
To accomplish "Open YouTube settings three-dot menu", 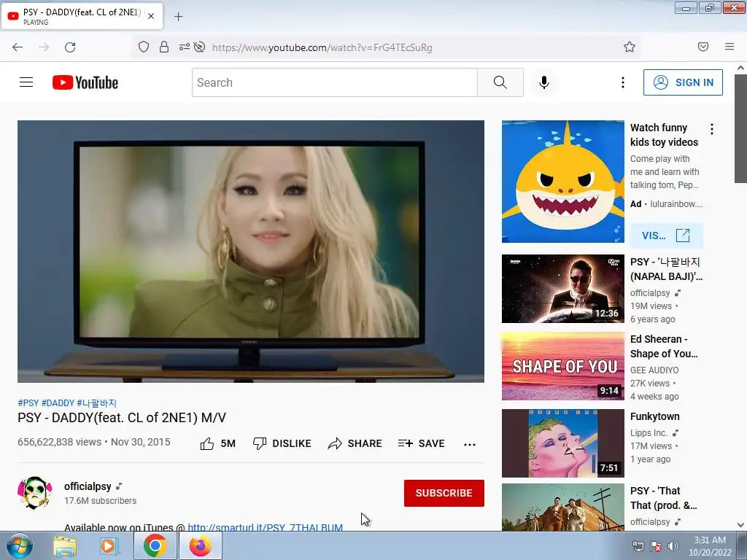I will pyautogui.click(x=623, y=82).
